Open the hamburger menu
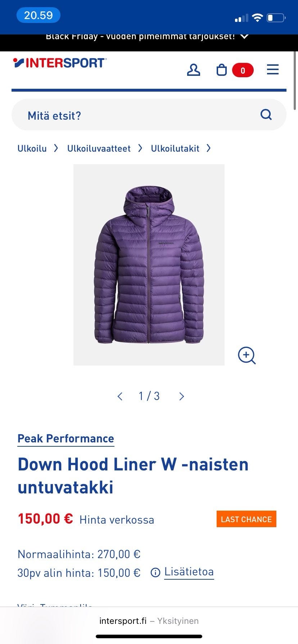The height and width of the screenshot is (644, 298). (273, 69)
